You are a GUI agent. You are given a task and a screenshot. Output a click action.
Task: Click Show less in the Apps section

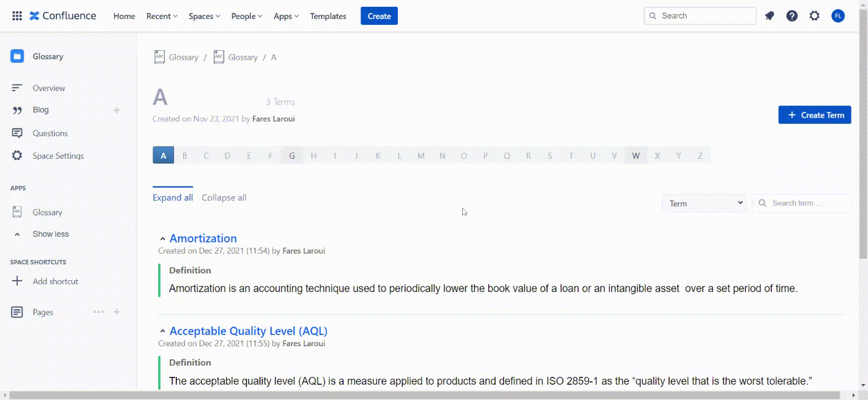51,233
